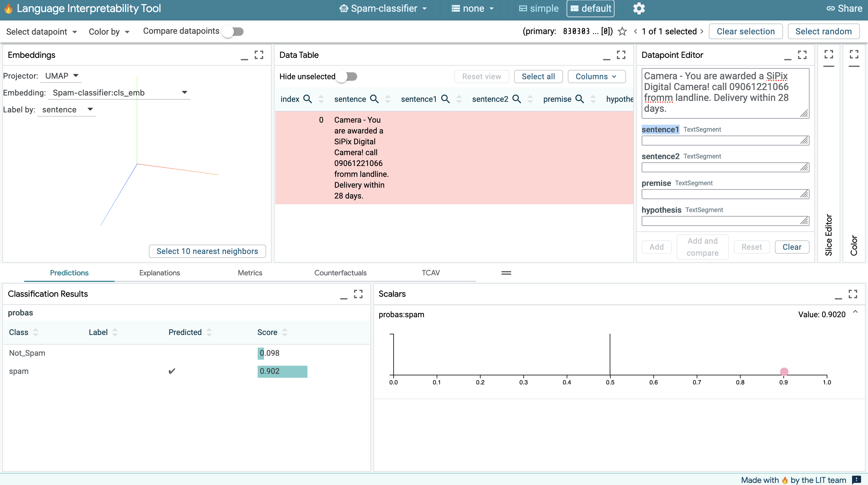The width and height of the screenshot is (868, 485).
Task: Open the Select datapoint menu
Action: pos(42,32)
